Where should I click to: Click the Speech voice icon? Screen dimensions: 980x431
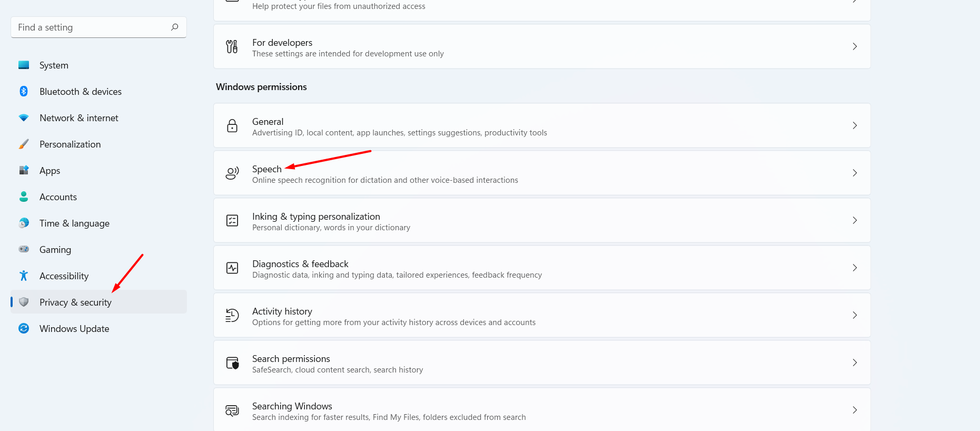[x=232, y=173]
